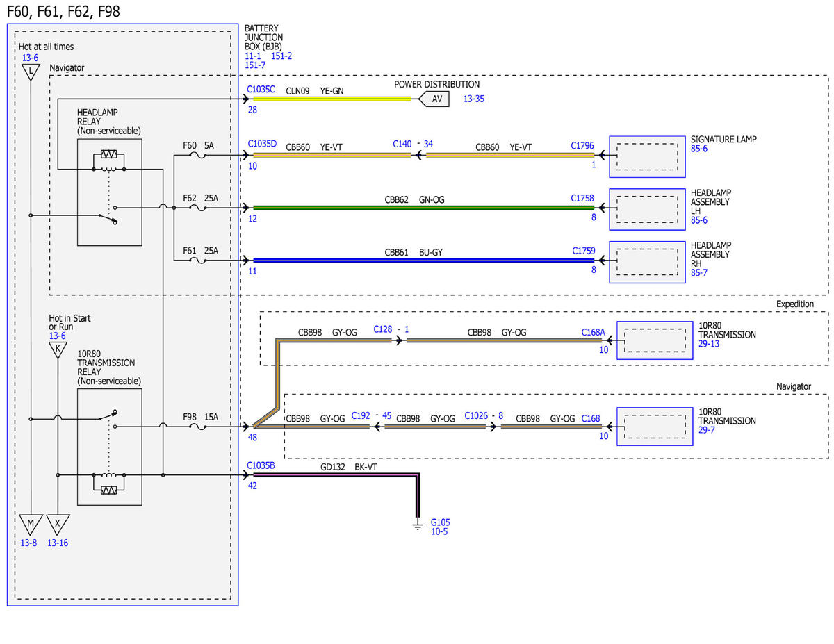Click the Headlamp Assembly LH component box

pos(647,209)
